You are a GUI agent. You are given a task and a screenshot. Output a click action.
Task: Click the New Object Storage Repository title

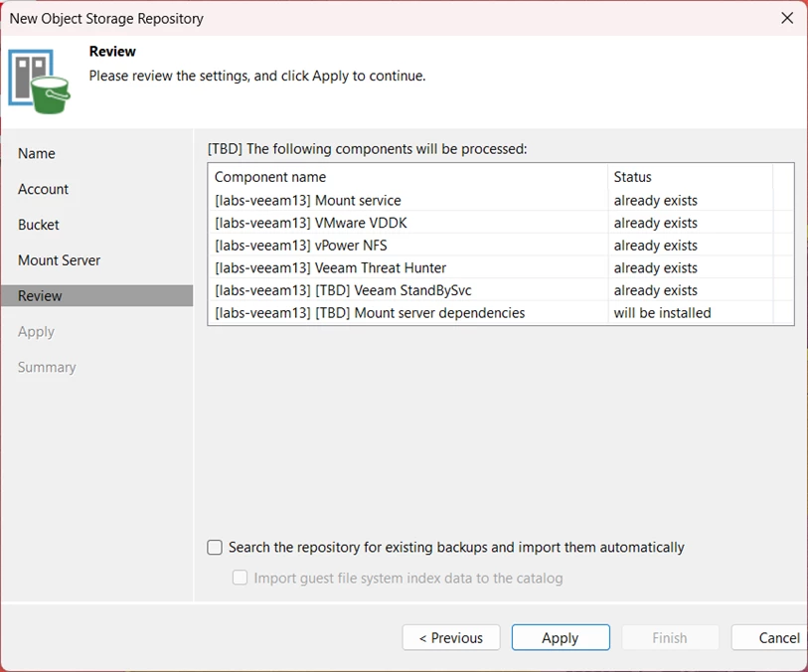pos(106,19)
